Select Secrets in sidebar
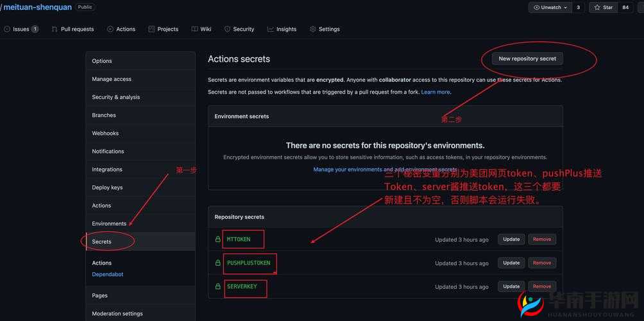This screenshot has height=321, width=644. click(x=140, y=241)
